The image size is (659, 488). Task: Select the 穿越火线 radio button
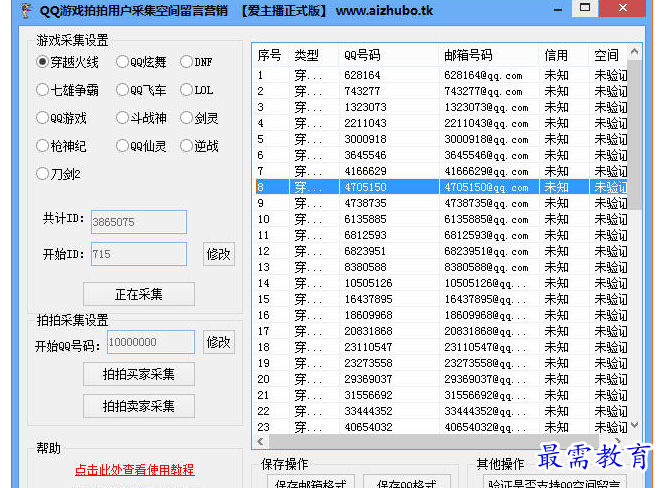(x=67, y=62)
